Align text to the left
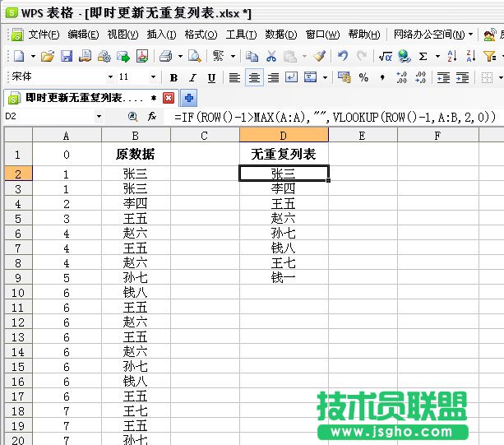This screenshot has width=504, height=445. coord(234,77)
